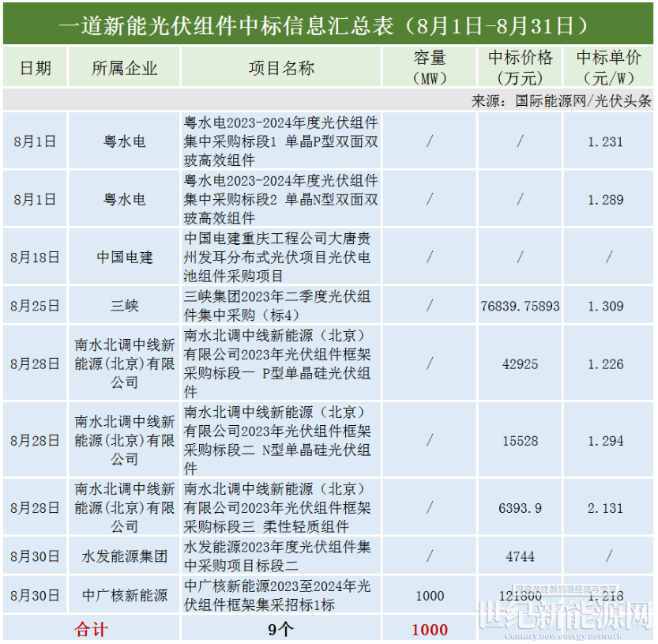Select the 水发能源2023年度光伏组件集中采购 project name
Image resolution: width=658 pixels, height=644 pixels.
pyautogui.click(x=277, y=556)
